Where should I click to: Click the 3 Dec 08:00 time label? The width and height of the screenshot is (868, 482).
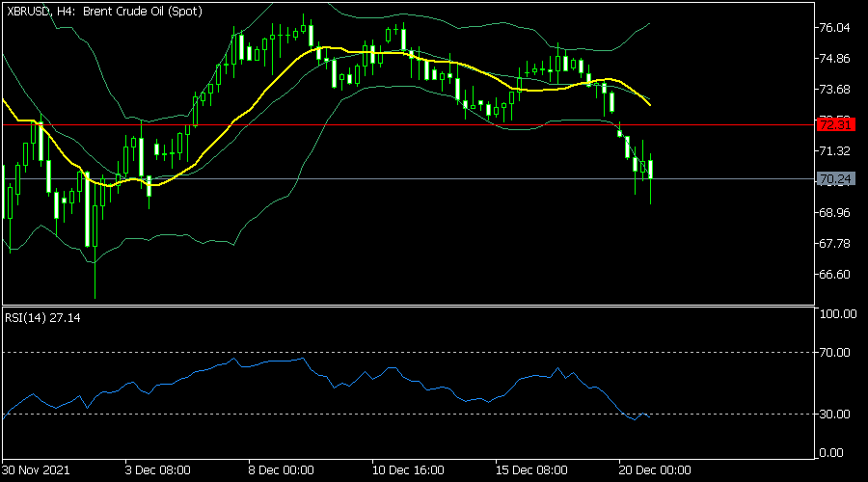coord(158,470)
